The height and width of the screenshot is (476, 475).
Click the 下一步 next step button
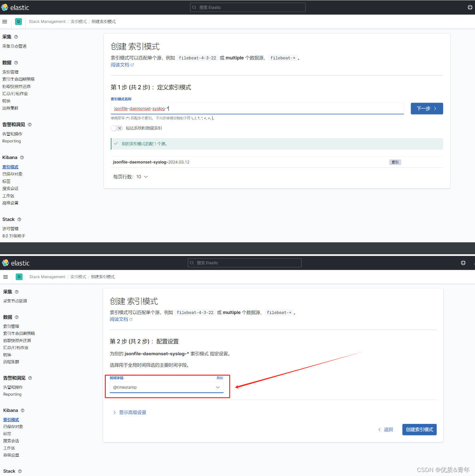pyautogui.click(x=427, y=109)
